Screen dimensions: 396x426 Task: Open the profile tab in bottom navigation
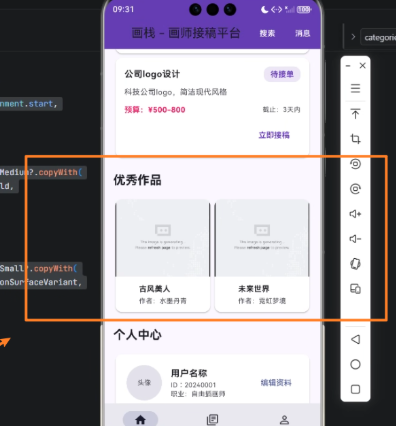point(284,419)
